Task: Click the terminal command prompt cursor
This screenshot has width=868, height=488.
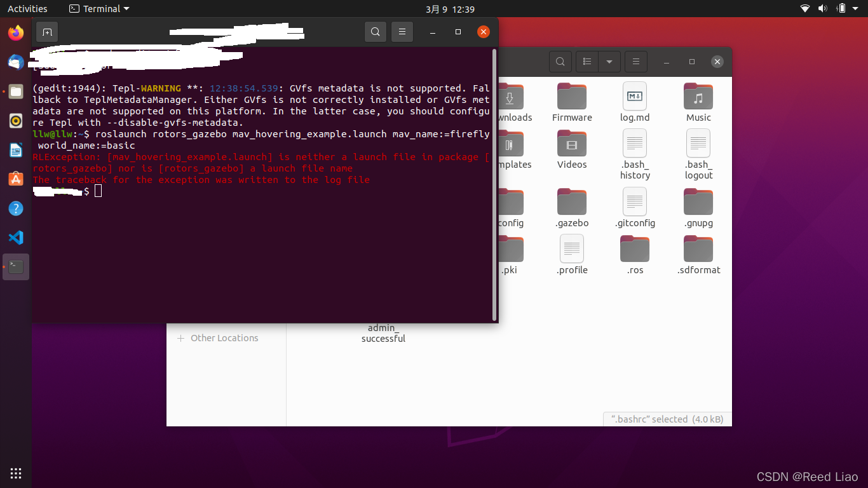Action: click(x=98, y=191)
